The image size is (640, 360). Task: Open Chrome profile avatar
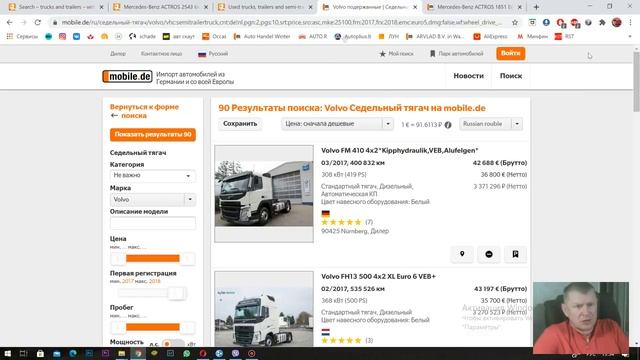616,22
